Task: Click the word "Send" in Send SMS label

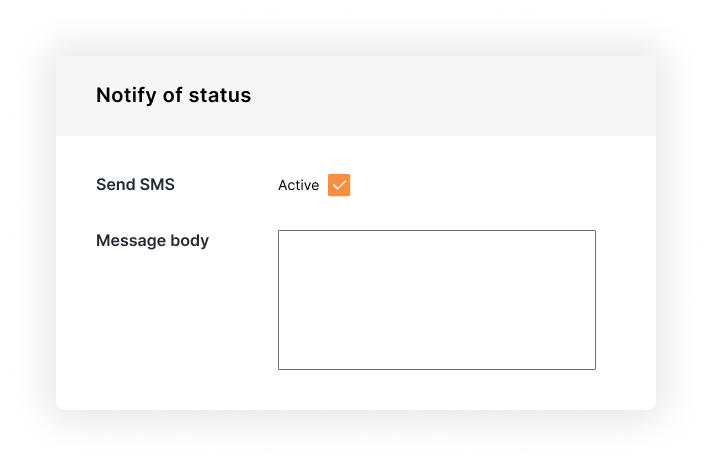Action: tap(115, 185)
